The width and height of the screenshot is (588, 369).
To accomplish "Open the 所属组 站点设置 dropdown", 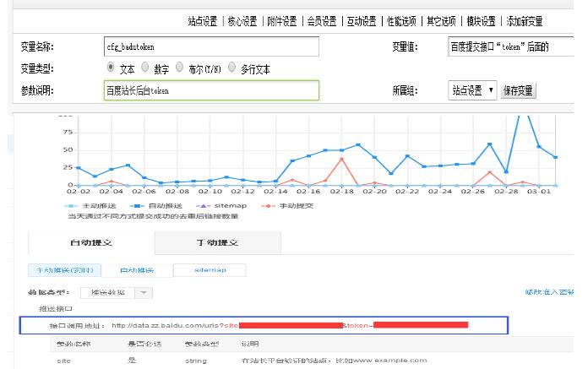I will (472, 90).
